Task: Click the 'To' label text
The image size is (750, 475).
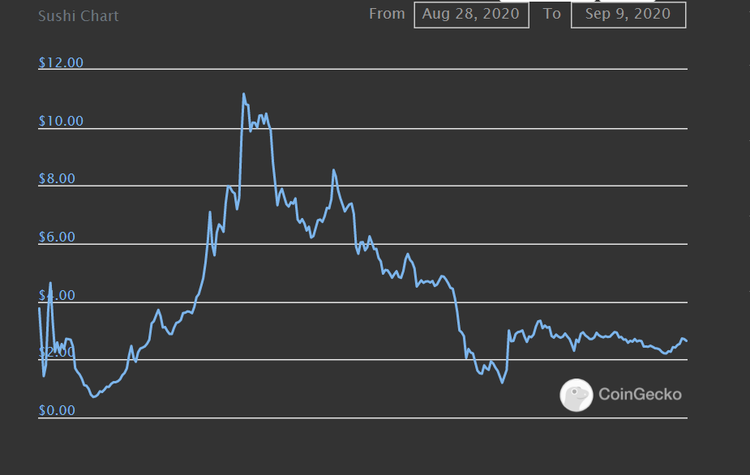Action: click(551, 14)
